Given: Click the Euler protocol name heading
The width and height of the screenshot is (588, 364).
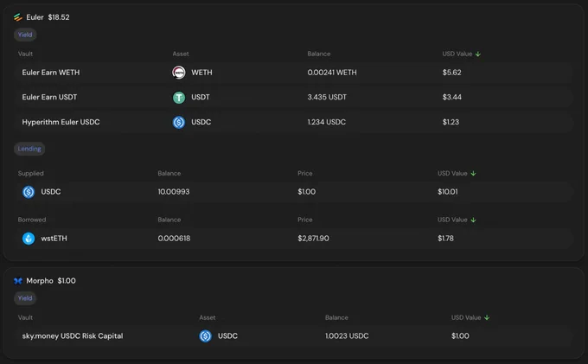Looking at the screenshot, I should click(x=35, y=17).
